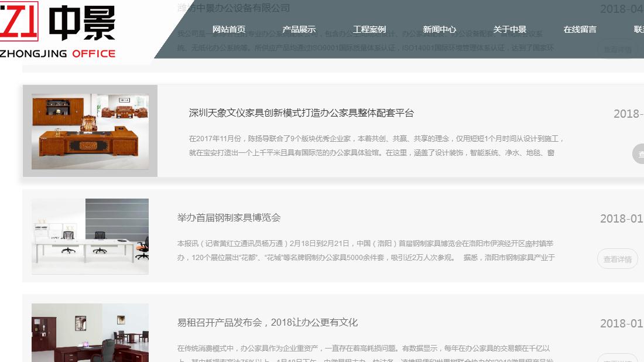
Task: Click the top 查看详情 button near the header
Action: tap(616, 49)
